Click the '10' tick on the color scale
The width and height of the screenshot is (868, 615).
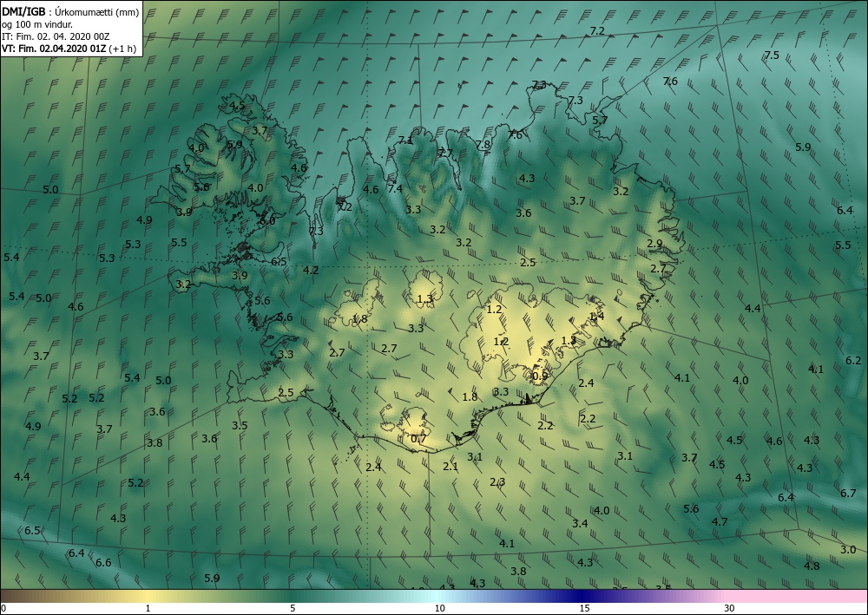click(439, 608)
